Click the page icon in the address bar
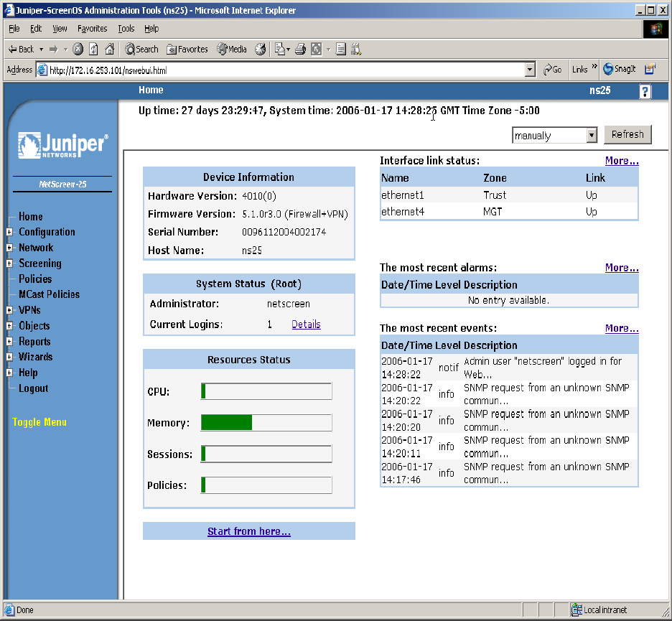The width and height of the screenshot is (672, 621). [42, 70]
